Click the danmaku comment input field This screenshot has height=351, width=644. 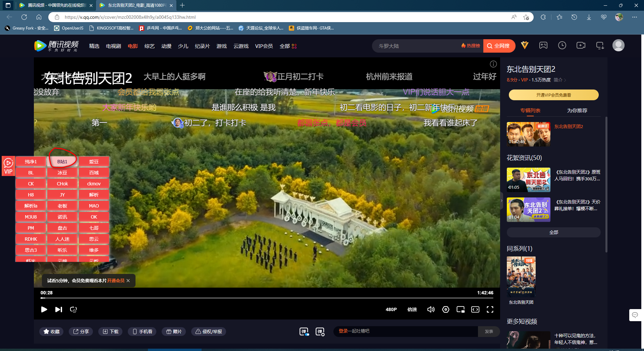tap(406, 331)
